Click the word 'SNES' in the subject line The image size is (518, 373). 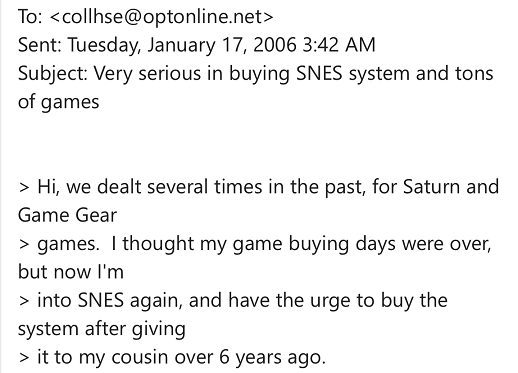coord(319,73)
